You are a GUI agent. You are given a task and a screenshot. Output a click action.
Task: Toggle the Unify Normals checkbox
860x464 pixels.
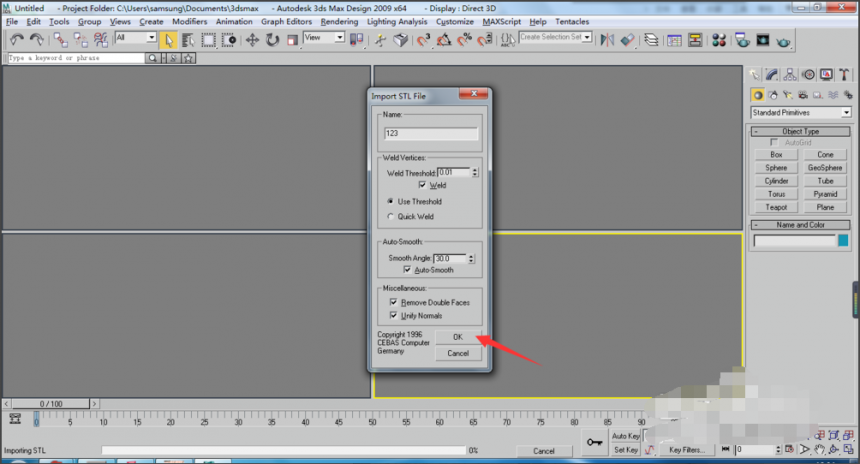[393, 315]
